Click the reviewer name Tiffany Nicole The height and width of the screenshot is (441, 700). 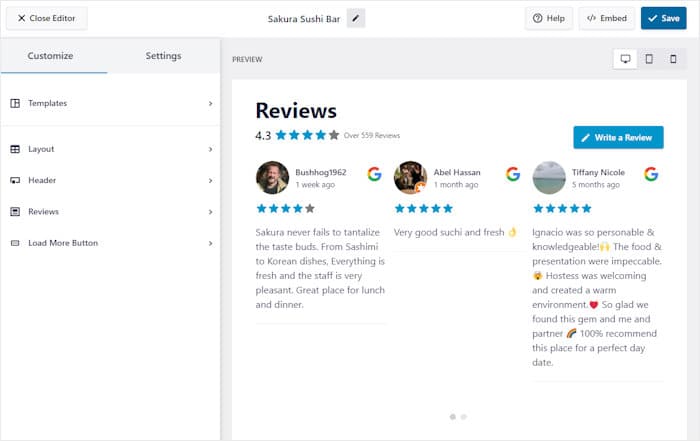click(598, 172)
